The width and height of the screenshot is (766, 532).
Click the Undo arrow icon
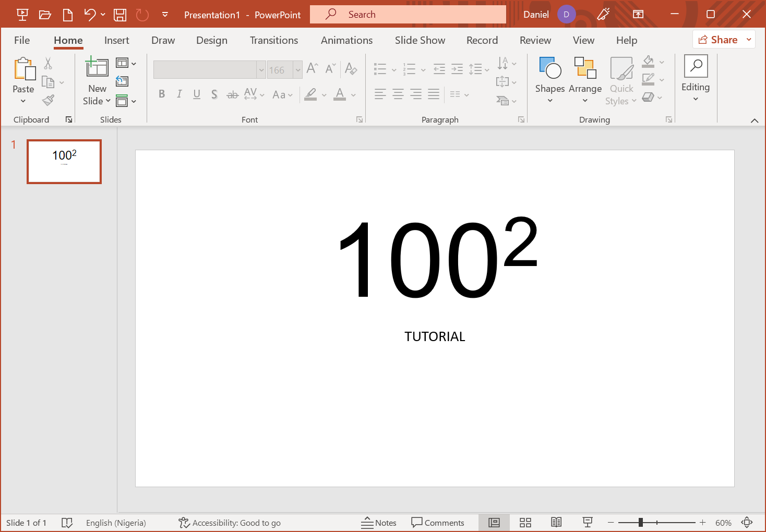(x=90, y=15)
